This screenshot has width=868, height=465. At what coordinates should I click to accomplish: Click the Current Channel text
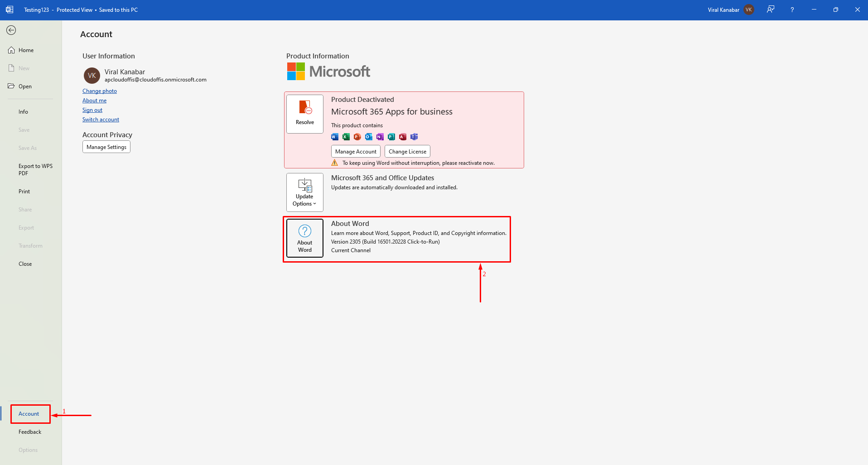click(x=351, y=250)
